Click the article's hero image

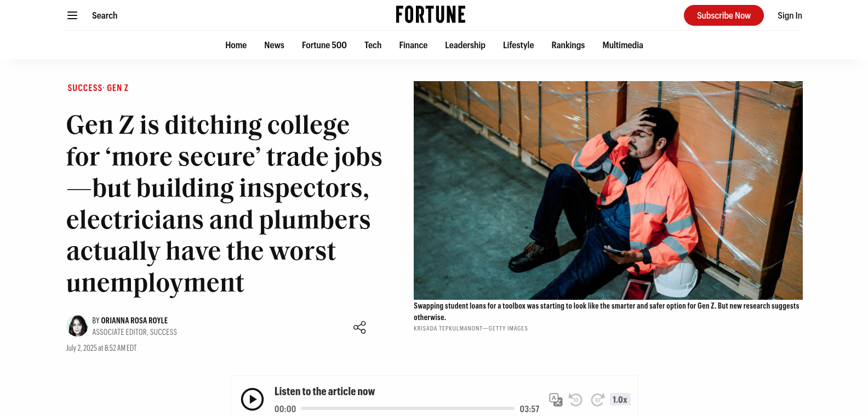click(x=608, y=190)
